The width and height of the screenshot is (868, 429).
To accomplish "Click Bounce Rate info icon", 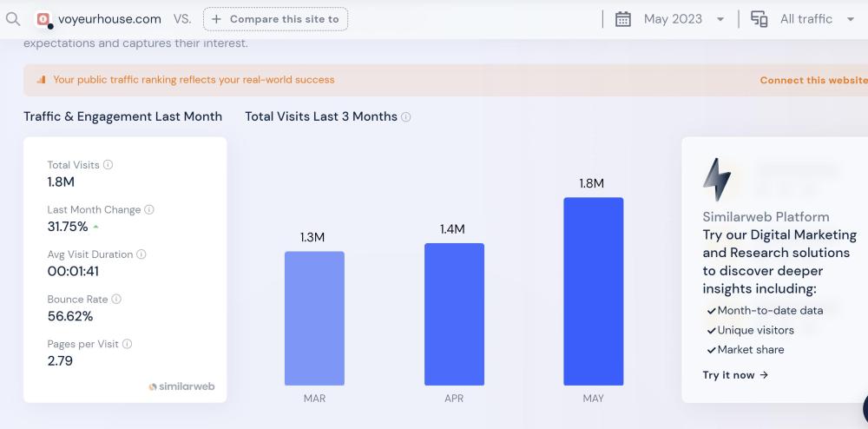I will tap(116, 300).
